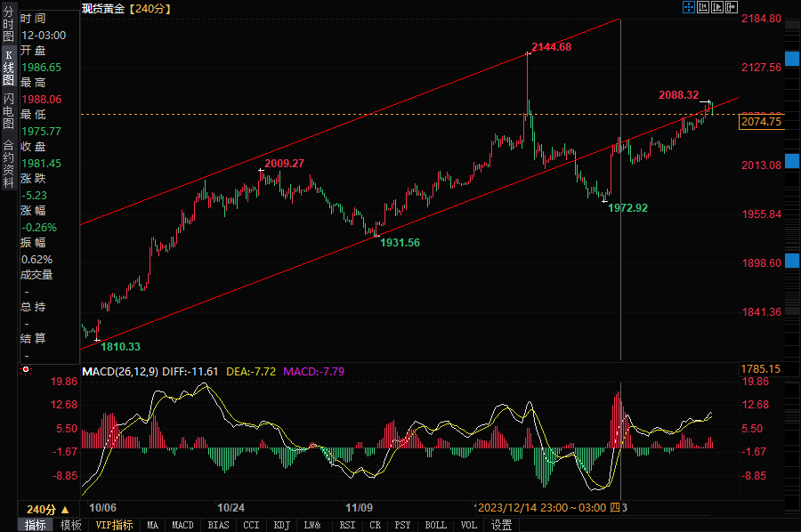Click the blue marker near 1898.60
The image size is (801, 532).
click(x=792, y=261)
